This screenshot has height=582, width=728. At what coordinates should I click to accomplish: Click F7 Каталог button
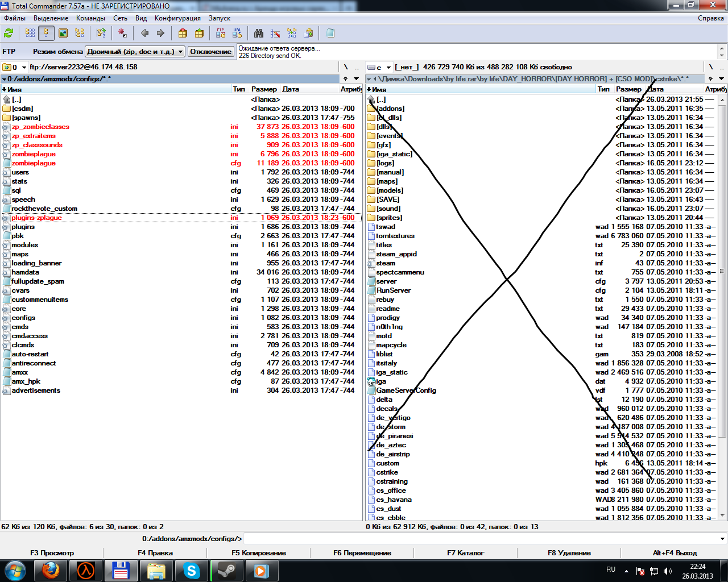pos(466,553)
